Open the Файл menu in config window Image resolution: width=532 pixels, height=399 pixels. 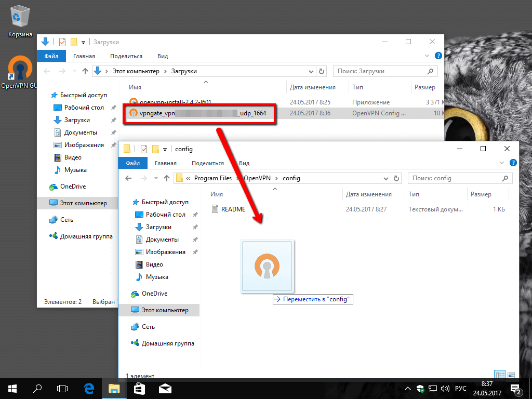[132, 163]
